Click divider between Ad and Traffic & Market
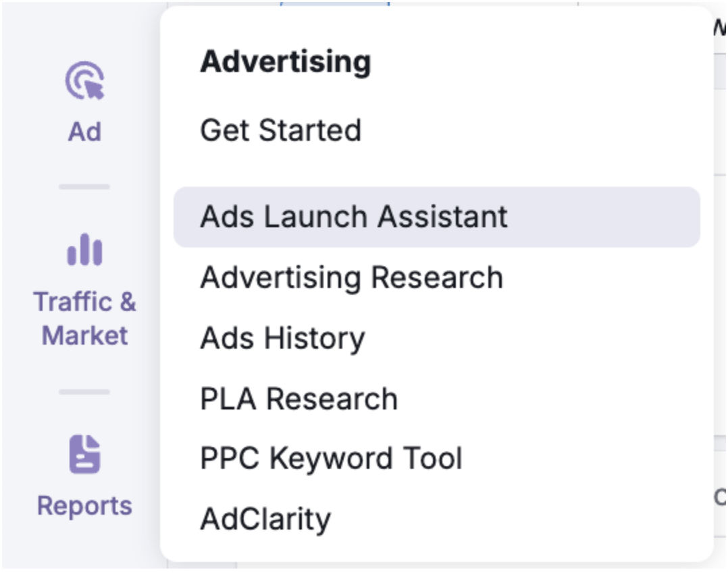 coord(84,186)
